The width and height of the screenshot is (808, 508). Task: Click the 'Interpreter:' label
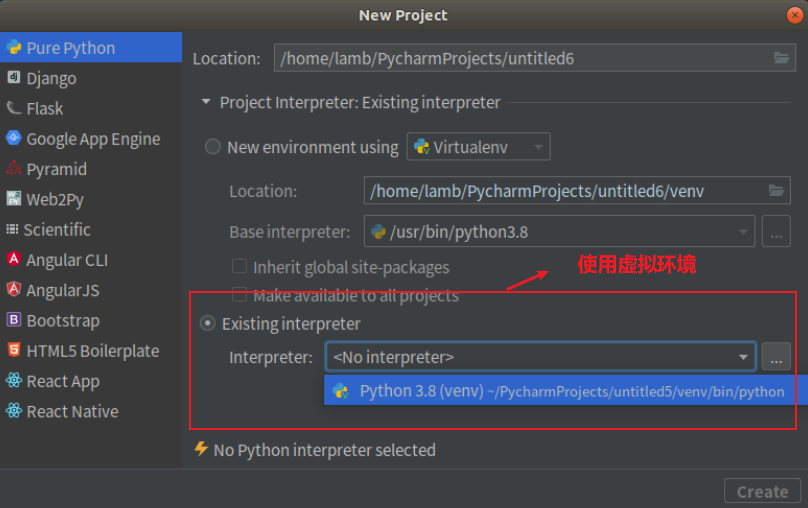click(x=271, y=357)
